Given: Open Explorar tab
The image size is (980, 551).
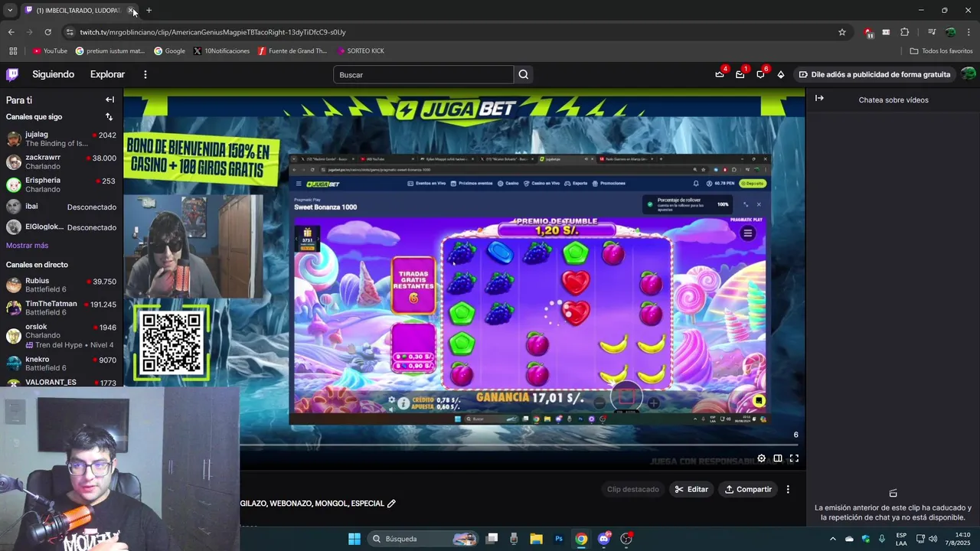Looking at the screenshot, I should 107,74.
